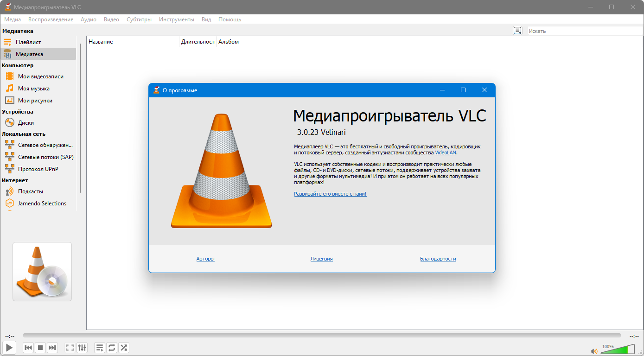Click the Лицензия link
Screen dimensions: 644x356
pyautogui.click(x=321, y=259)
